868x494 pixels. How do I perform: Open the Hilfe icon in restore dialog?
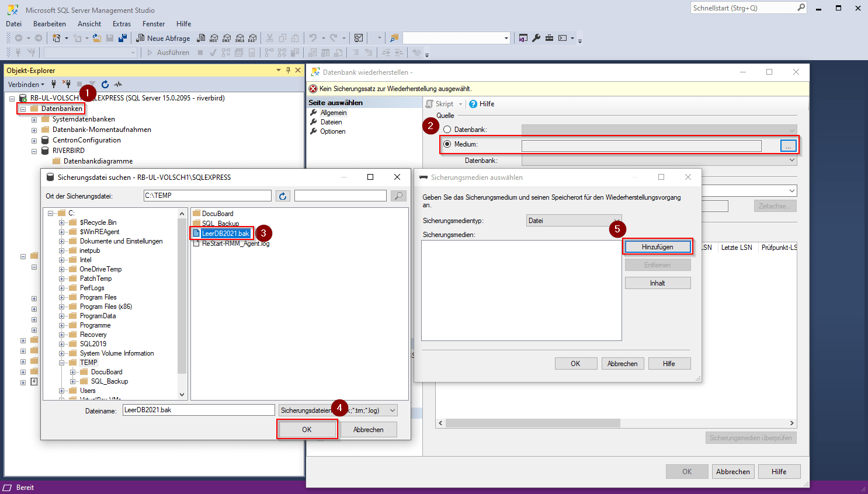tap(473, 104)
